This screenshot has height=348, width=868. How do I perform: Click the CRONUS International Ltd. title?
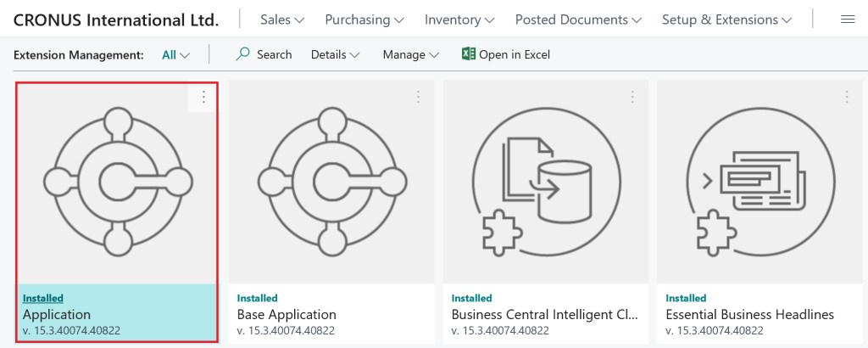[116, 20]
